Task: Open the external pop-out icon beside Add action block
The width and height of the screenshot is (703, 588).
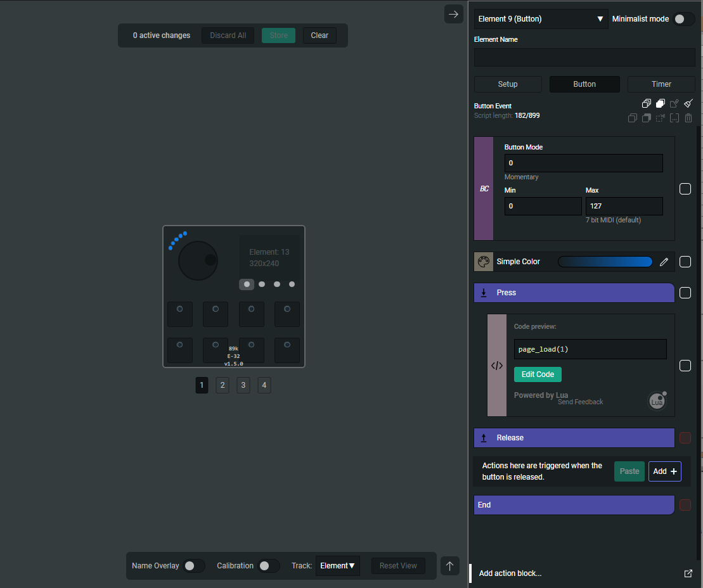Action: [x=688, y=573]
